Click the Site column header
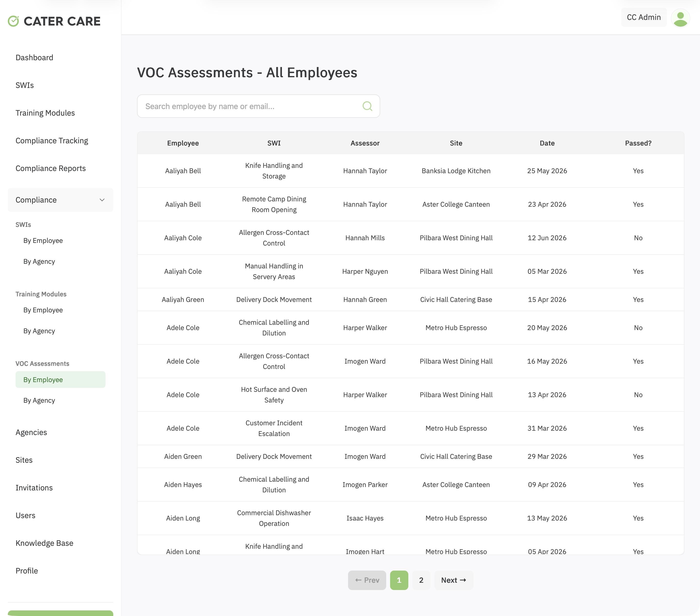Image resolution: width=700 pixels, height=616 pixels. pos(456,143)
